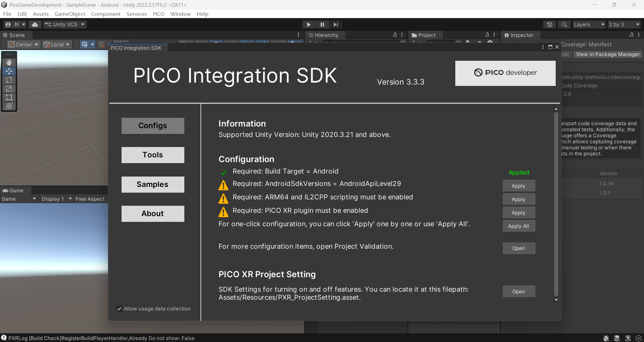The width and height of the screenshot is (644, 342).
Task: Open Undo History clock icon
Action: click(549, 25)
